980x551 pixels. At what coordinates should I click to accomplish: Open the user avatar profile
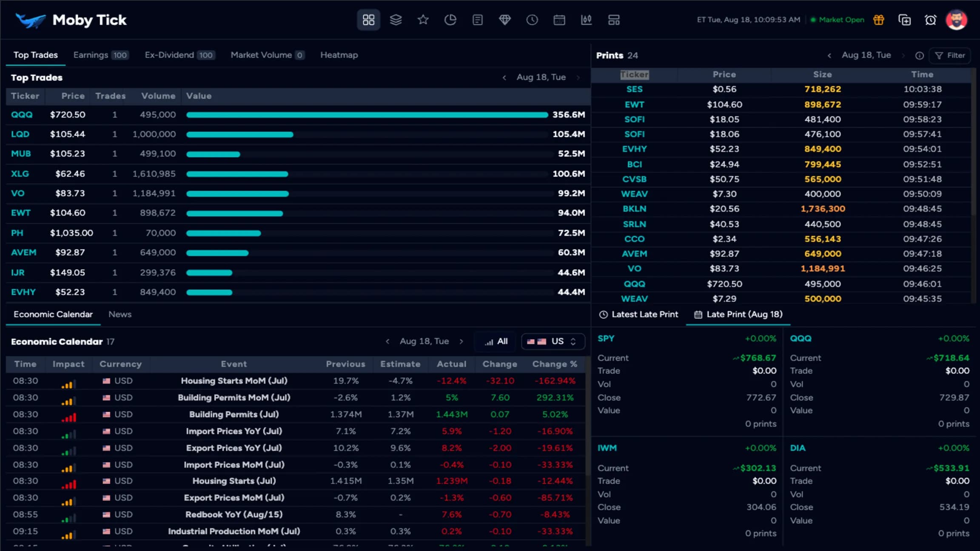[x=957, y=20]
